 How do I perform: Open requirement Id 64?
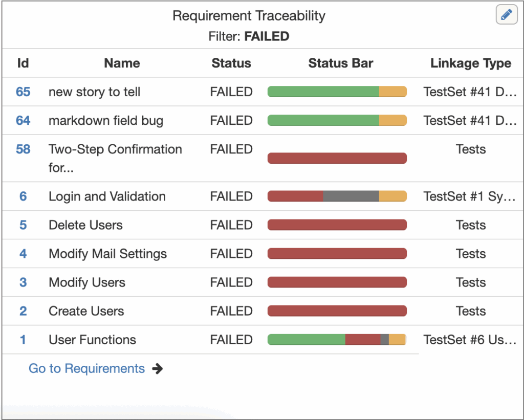point(23,121)
